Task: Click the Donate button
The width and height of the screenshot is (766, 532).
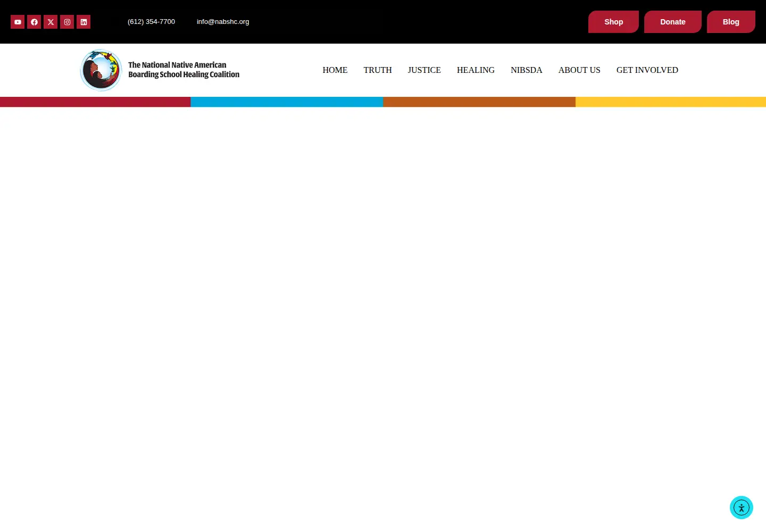Action: [673, 22]
